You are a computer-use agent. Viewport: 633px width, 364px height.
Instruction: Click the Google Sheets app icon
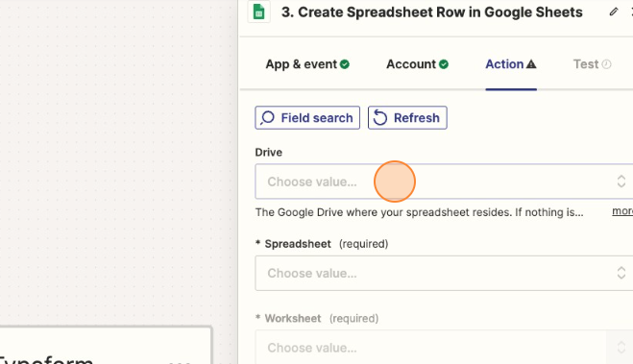tap(258, 12)
